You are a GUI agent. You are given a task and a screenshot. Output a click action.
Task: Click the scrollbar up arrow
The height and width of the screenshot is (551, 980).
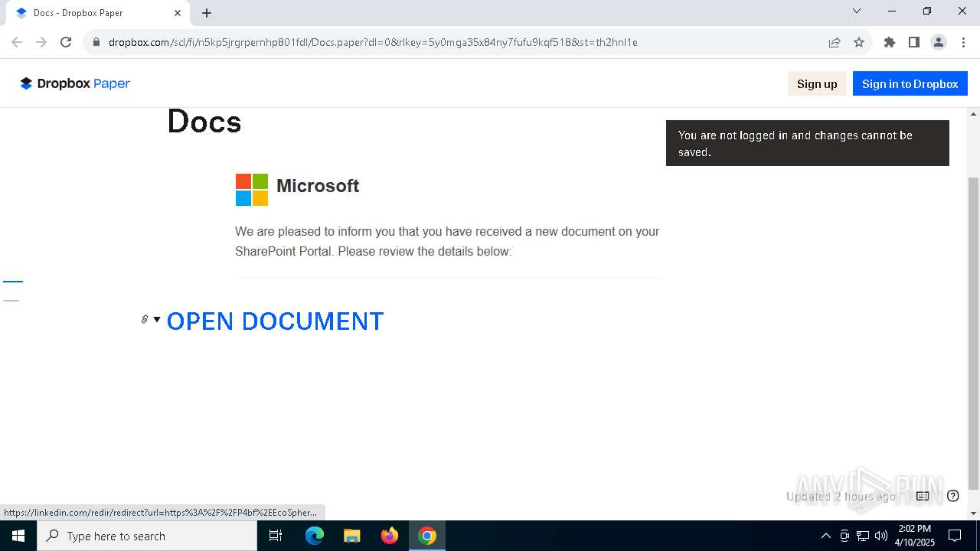[x=973, y=114]
